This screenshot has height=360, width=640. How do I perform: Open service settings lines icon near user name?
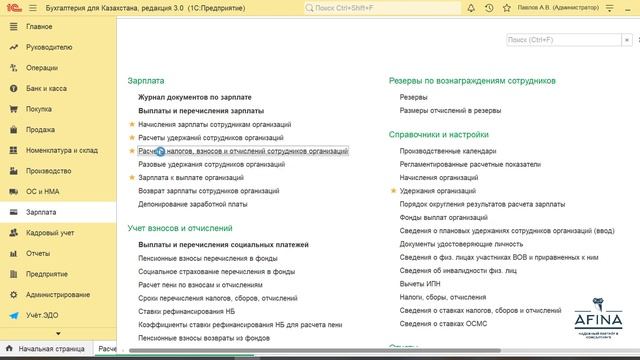[609, 8]
